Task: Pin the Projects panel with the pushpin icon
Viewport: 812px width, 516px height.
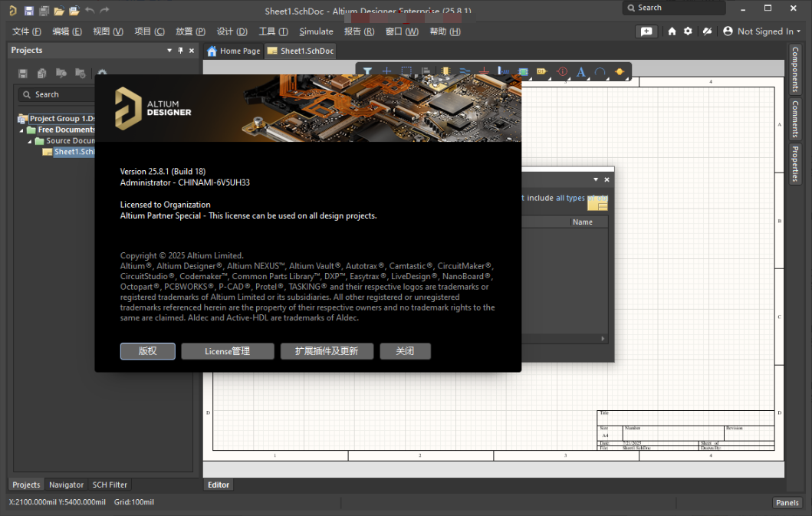Action: coord(180,51)
